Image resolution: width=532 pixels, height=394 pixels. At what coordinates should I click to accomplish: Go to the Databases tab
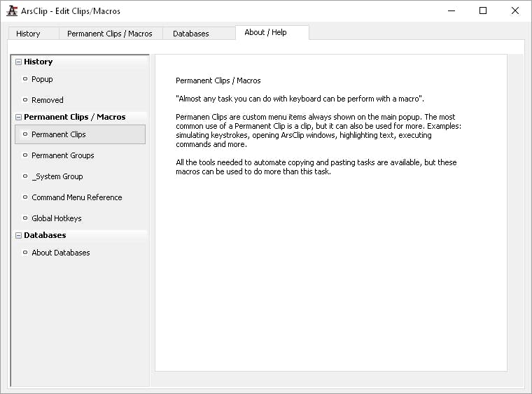tap(199, 34)
